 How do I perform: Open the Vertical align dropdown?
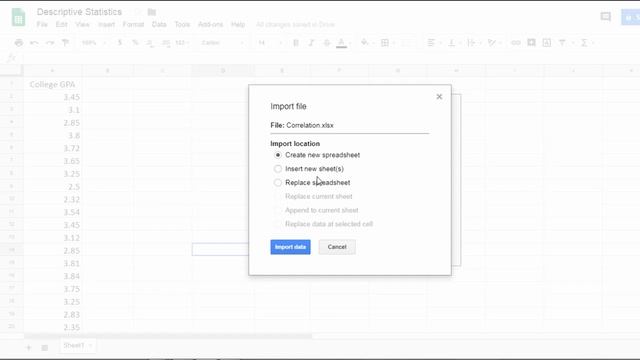coord(454,42)
